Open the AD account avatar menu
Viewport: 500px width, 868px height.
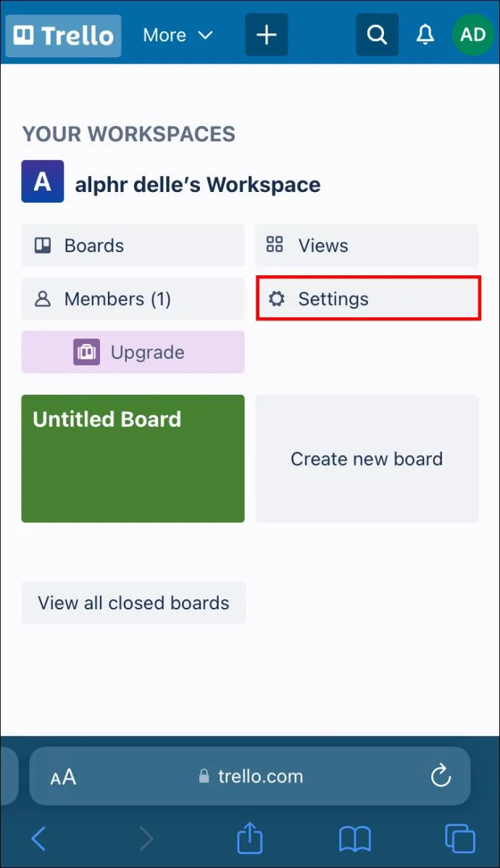point(473,36)
